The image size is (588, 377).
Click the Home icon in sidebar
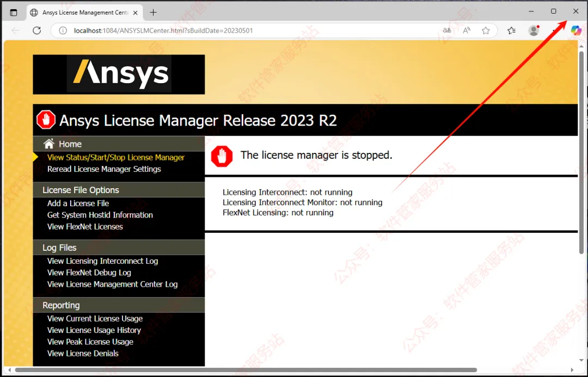(49, 144)
